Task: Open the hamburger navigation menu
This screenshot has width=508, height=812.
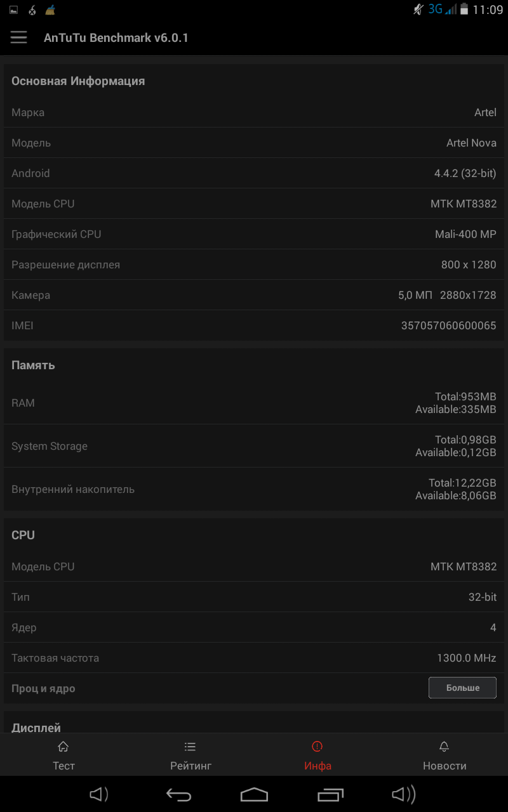Action: (x=19, y=37)
